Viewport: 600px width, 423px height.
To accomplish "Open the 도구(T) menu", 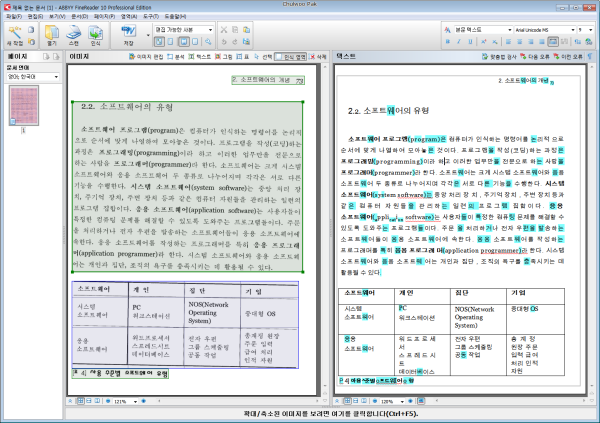I will 151,16.
